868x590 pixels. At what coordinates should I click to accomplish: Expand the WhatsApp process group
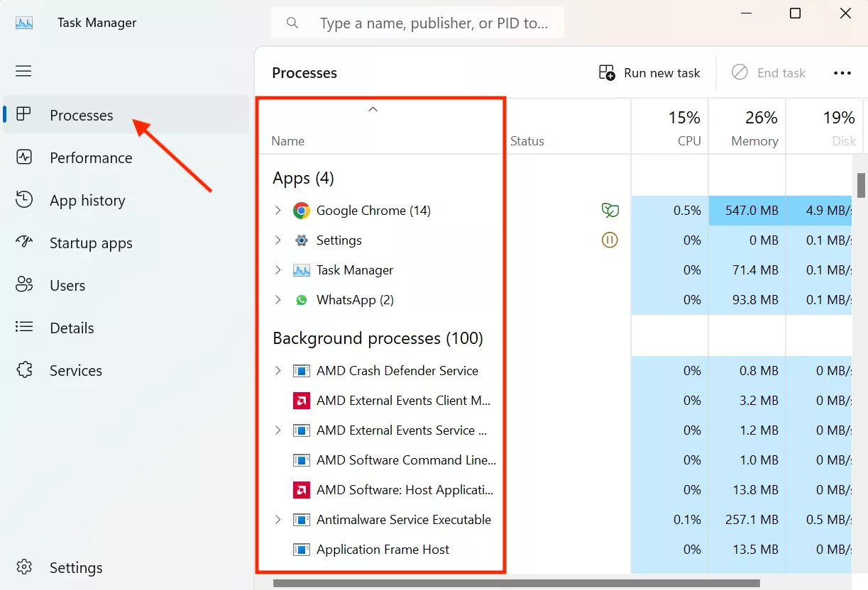tap(278, 300)
